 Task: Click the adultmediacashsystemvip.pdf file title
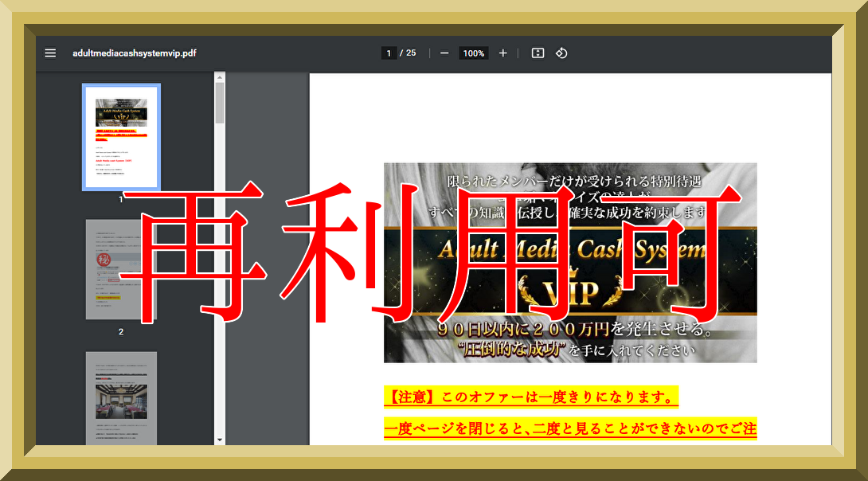(135, 53)
